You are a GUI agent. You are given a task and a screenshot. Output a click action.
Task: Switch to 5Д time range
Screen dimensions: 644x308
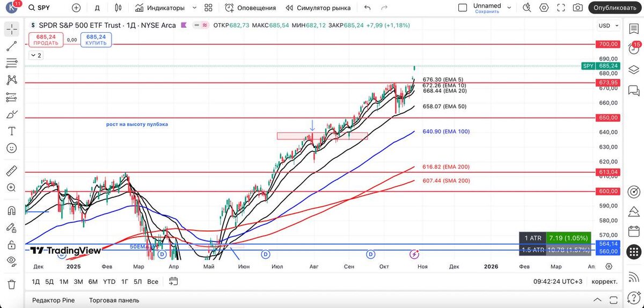coord(49,281)
